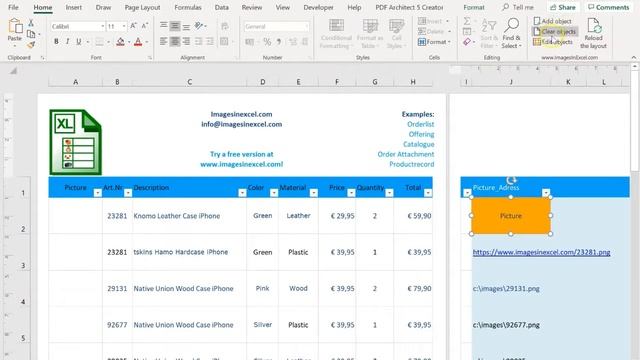Toggle Center horizontal alignment
The height and width of the screenshot is (360, 640).
(175, 42)
